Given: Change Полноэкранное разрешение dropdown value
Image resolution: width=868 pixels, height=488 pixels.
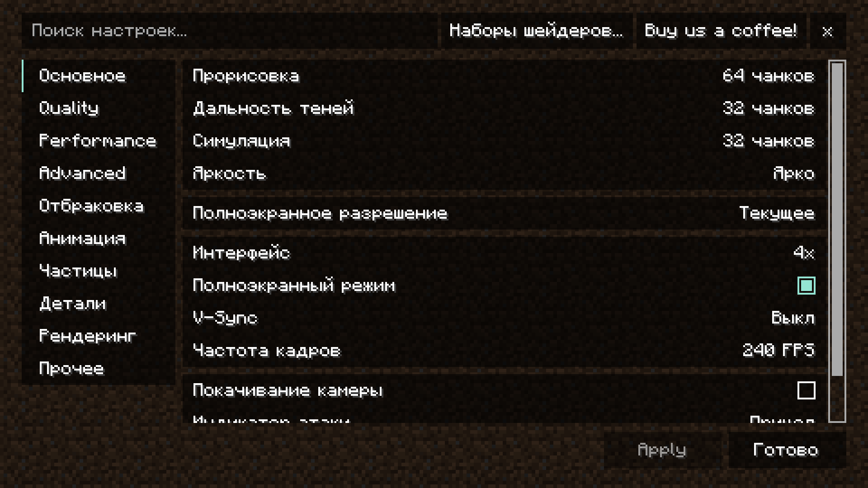Looking at the screenshot, I should pyautogui.click(x=777, y=213).
